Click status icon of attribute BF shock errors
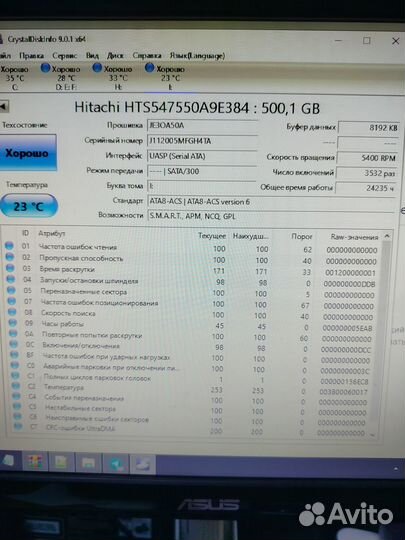The image size is (405, 540). pos(14,355)
